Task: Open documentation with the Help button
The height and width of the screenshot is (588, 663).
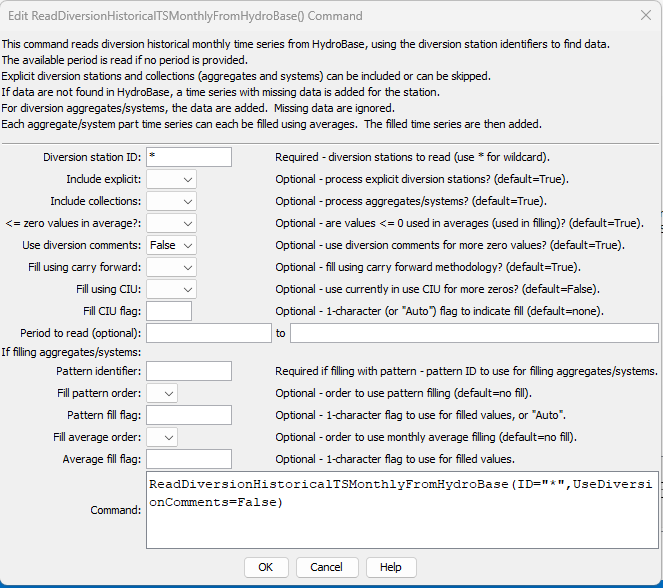Action: [x=391, y=567]
